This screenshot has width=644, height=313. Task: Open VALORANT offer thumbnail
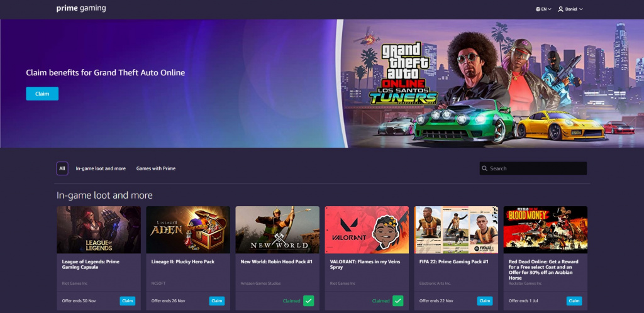pos(367,230)
